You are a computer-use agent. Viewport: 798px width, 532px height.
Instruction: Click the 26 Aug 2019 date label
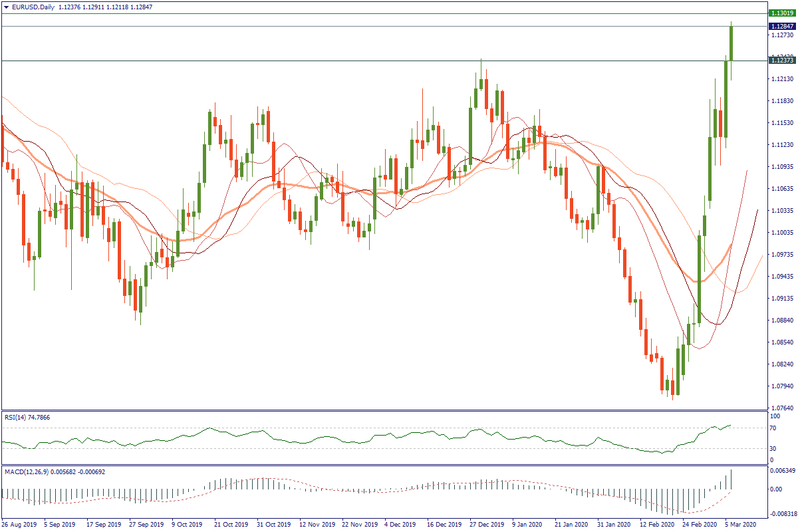pos(19,524)
